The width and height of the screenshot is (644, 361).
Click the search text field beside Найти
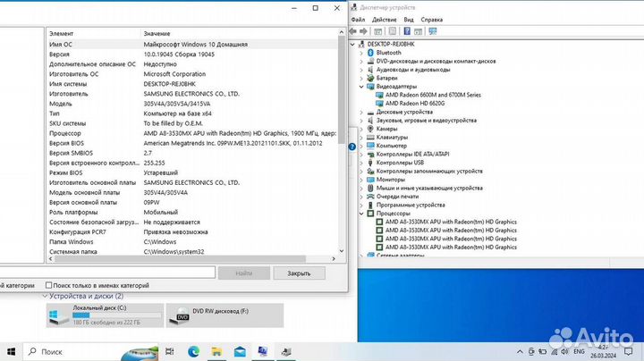[x=106, y=273]
